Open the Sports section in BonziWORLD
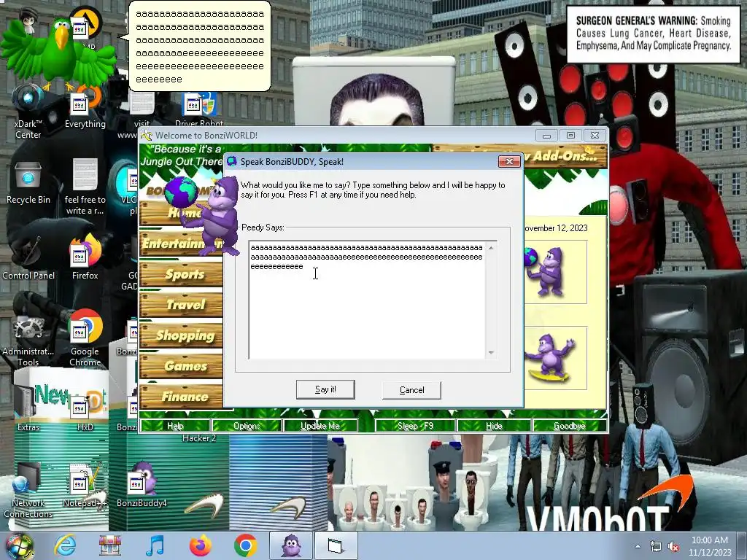 click(182, 274)
